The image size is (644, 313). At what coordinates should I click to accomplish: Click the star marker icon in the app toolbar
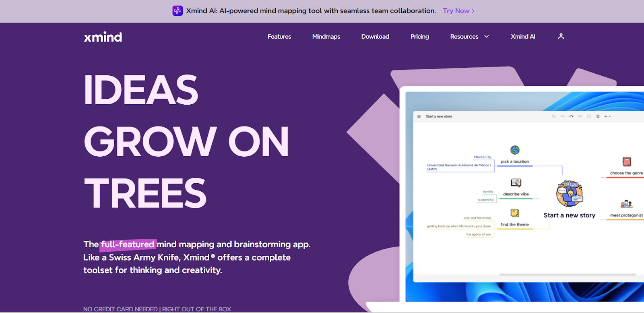[598, 116]
